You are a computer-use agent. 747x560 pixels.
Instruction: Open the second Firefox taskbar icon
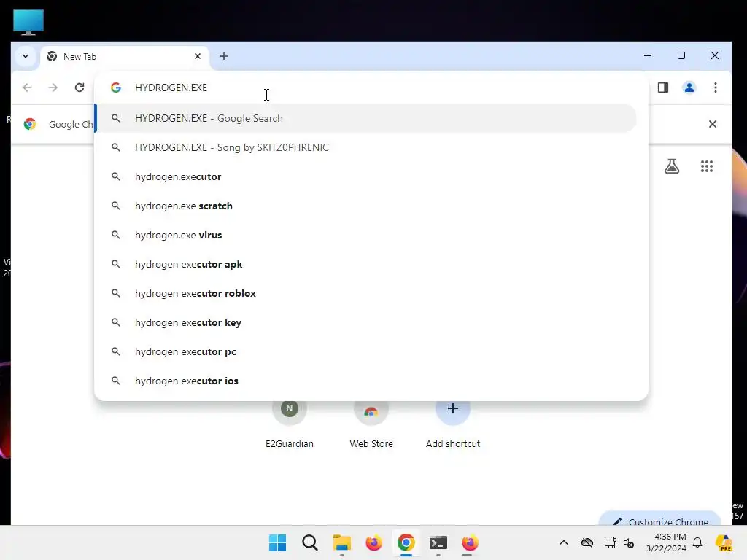pos(471,542)
